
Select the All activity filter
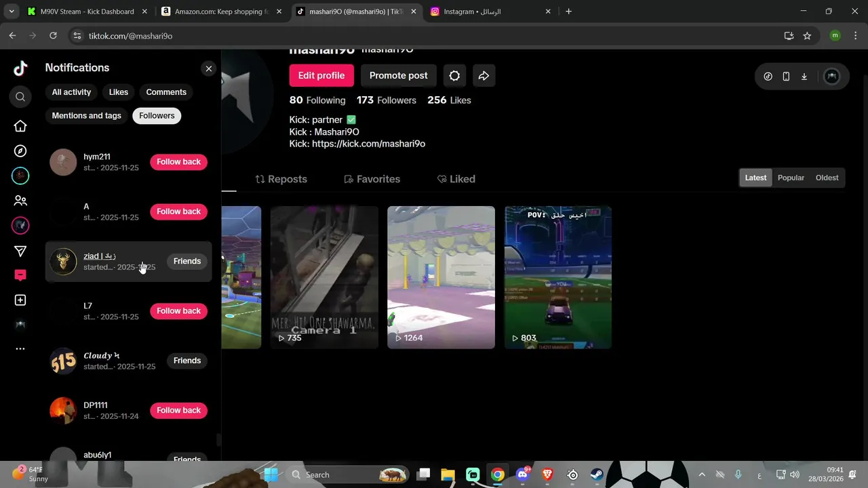(x=71, y=92)
